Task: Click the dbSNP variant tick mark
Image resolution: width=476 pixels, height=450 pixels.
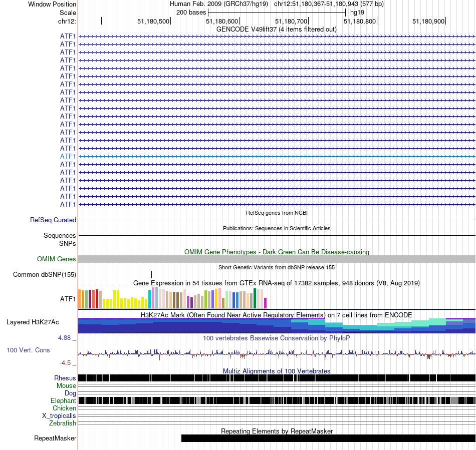Action: coord(151,274)
